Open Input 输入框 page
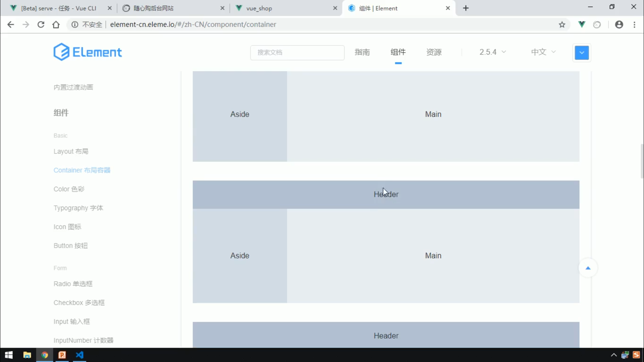Viewport: 644px width, 362px height. coord(72,321)
